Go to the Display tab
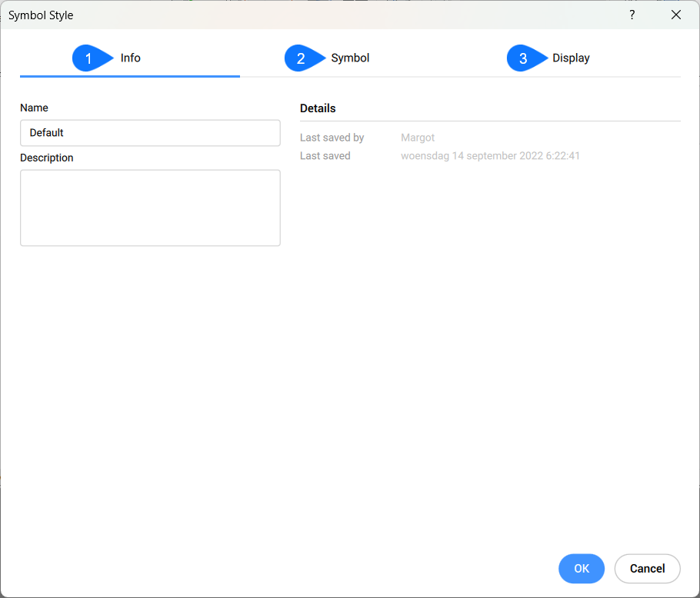The width and height of the screenshot is (700, 598). 571,58
